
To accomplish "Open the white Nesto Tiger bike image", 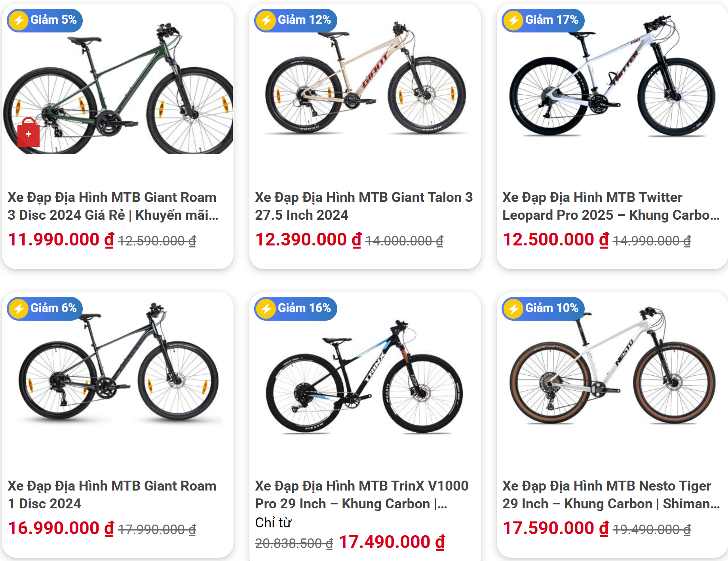I will (x=612, y=368).
